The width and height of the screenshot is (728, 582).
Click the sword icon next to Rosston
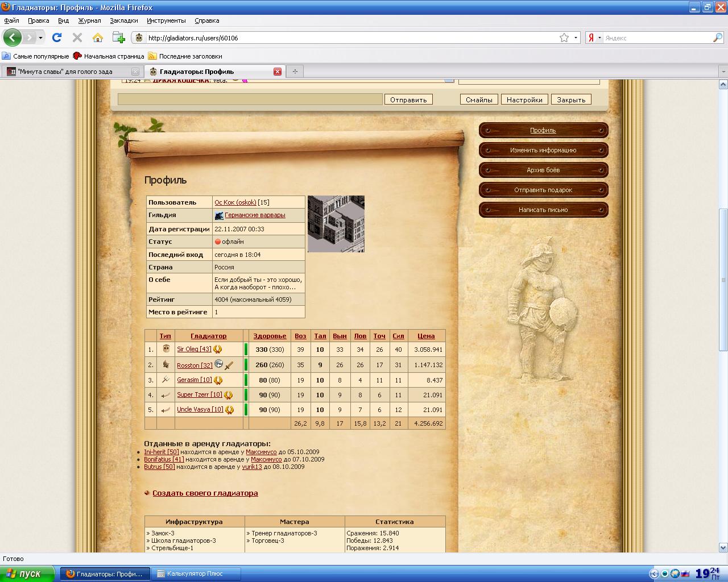[229, 365]
